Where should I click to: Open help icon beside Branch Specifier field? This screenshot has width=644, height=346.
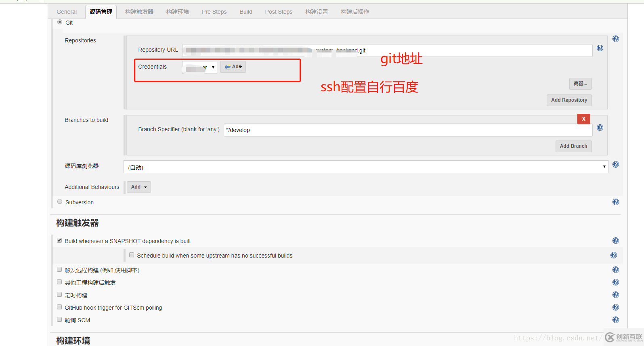pos(600,128)
